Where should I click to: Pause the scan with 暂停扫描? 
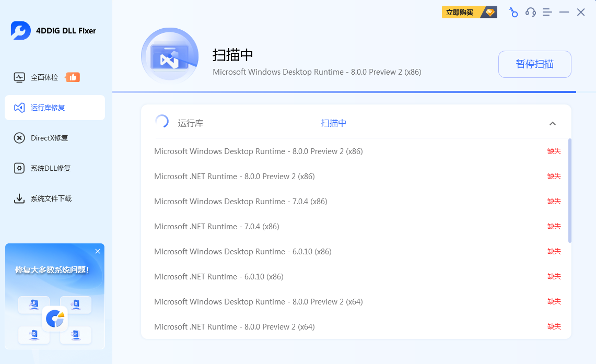coord(534,64)
